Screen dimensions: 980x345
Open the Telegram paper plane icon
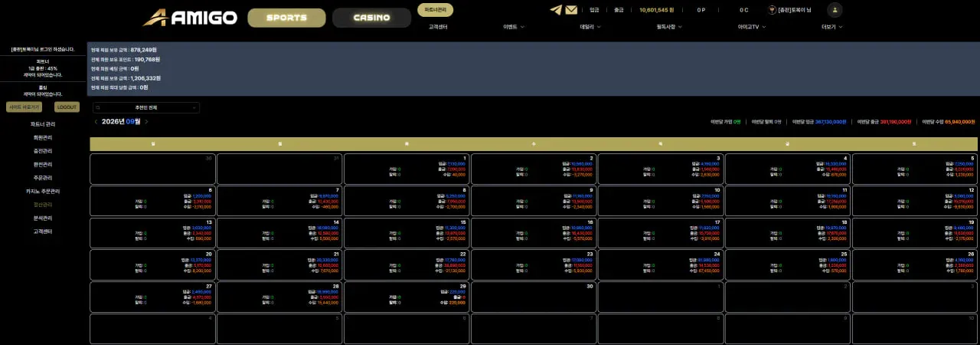pos(556,10)
